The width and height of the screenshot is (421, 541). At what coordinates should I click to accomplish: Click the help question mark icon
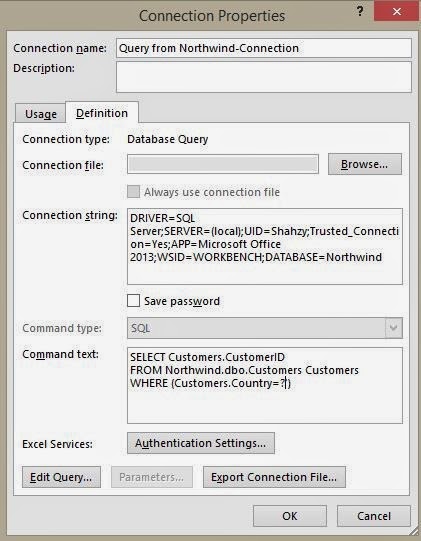pyautogui.click(x=360, y=11)
